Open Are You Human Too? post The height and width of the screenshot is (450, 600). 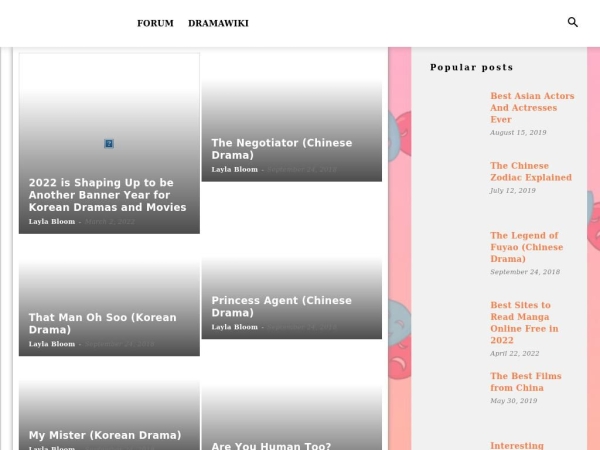[x=271, y=446]
